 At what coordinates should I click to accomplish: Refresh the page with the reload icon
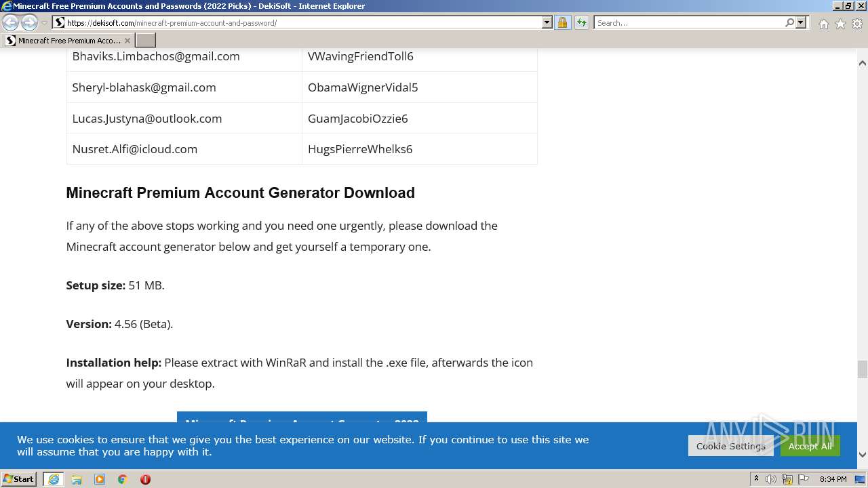click(x=581, y=22)
